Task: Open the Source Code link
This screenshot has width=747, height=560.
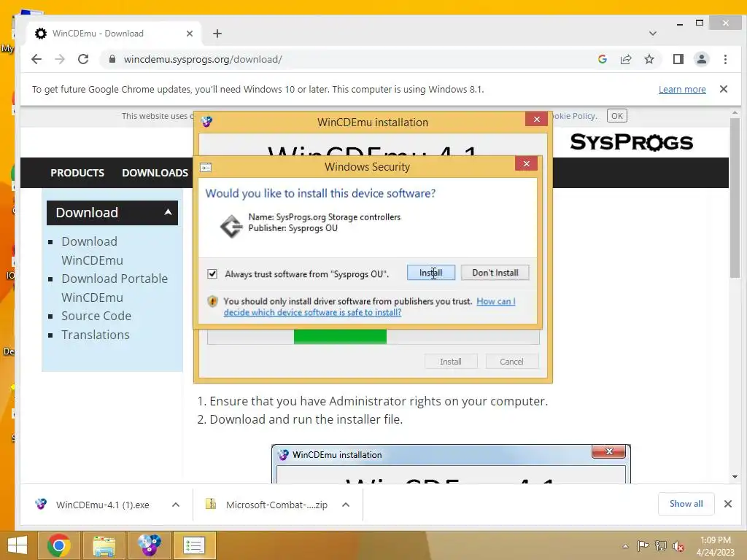Action: pos(96,316)
